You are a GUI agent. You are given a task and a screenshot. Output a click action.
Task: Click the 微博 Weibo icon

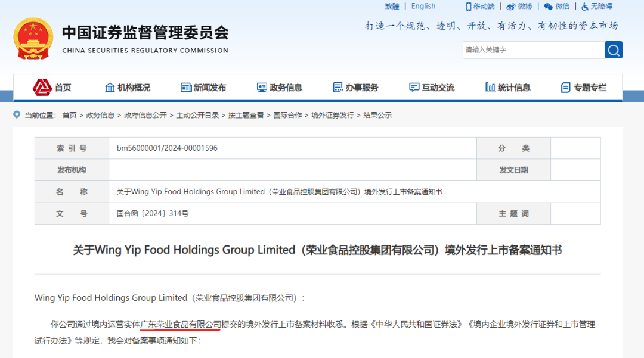511,7
